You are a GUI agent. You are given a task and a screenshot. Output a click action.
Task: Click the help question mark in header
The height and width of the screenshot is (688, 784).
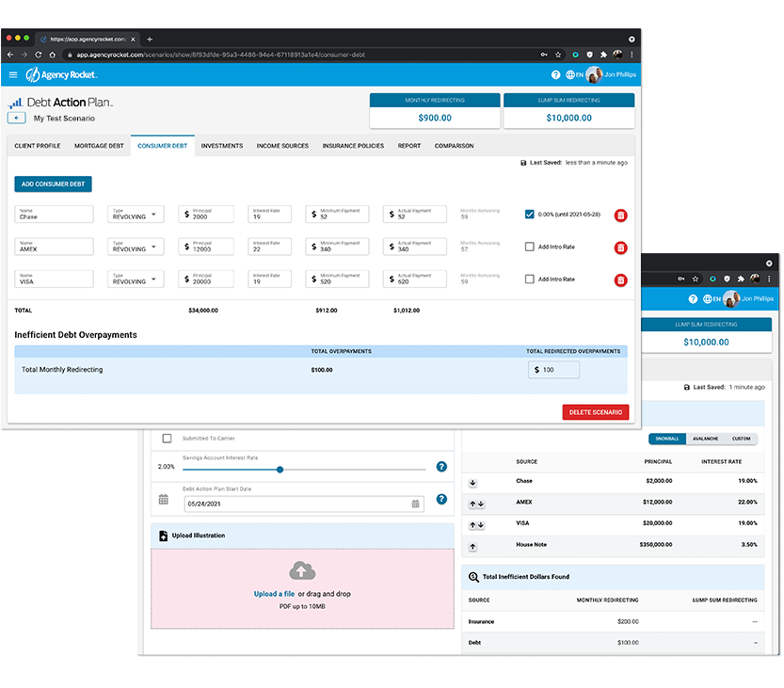point(555,74)
